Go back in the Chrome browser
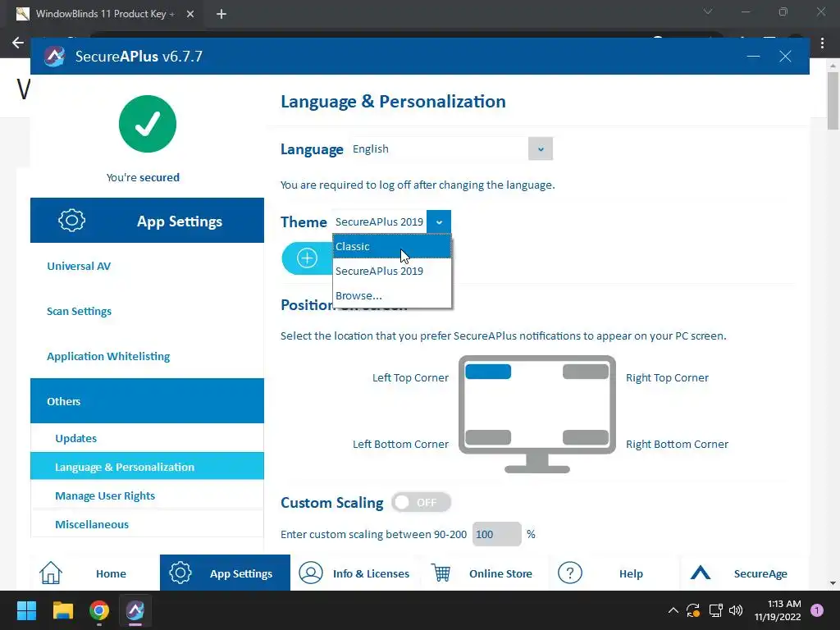The image size is (840, 630). (18, 43)
